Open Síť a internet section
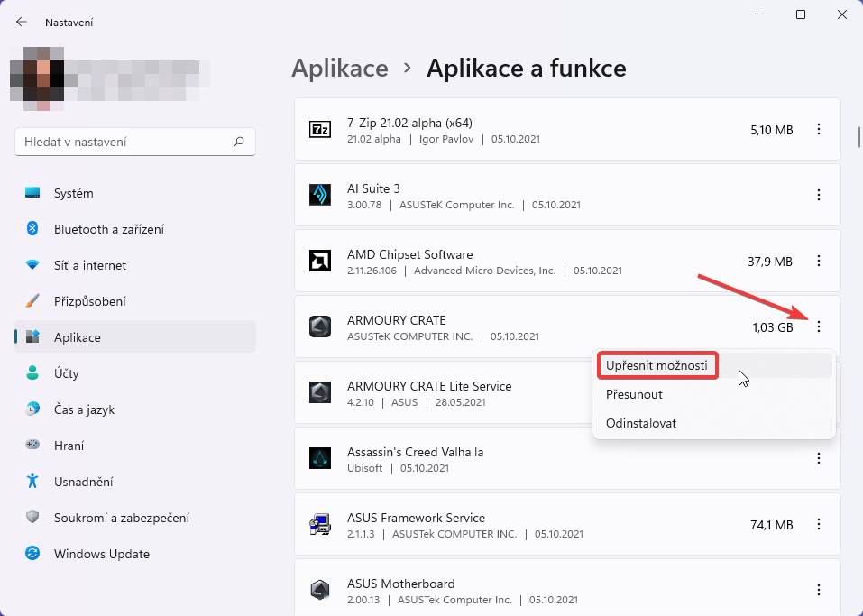This screenshot has height=616, width=863. pyautogui.click(x=135, y=265)
